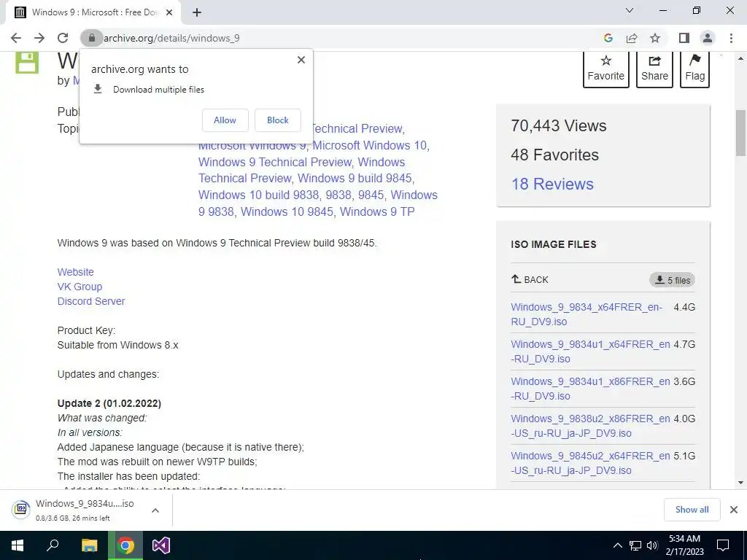This screenshot has height=560, width=747.
Task: Open the VK Group link
Action: click(80, 287)
